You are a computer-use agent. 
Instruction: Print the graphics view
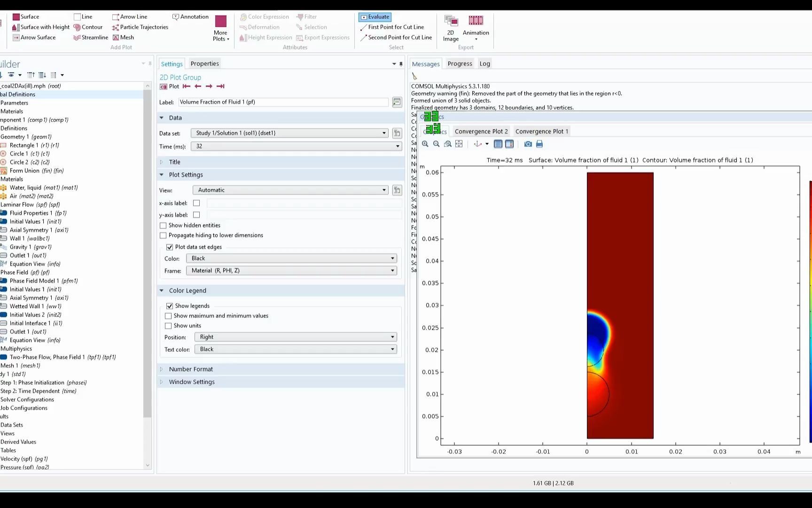(539, 144)
